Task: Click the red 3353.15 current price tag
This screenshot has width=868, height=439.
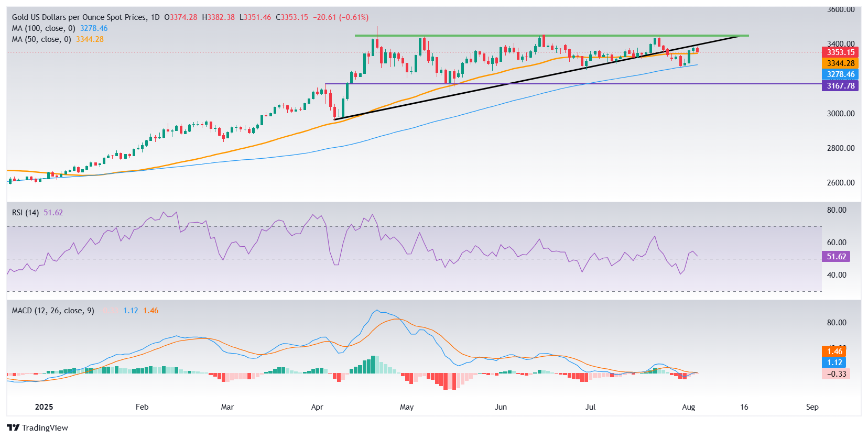Action: [x=840, y=52]
